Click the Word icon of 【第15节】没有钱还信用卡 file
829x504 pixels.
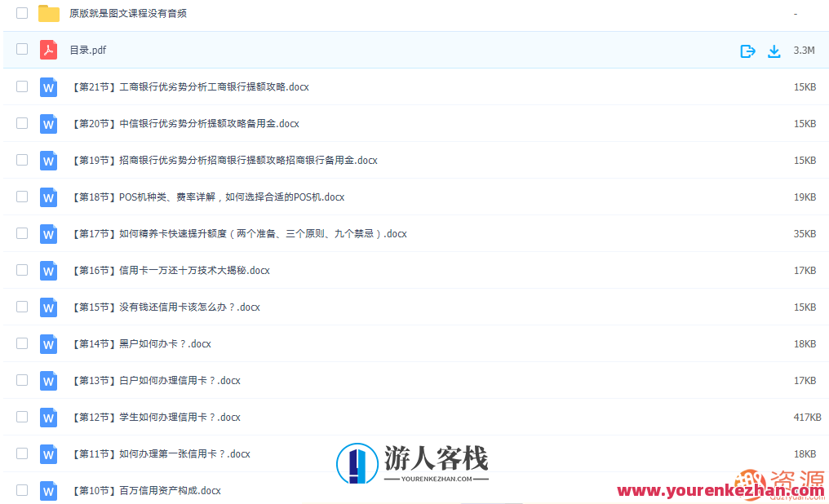point(48,307)
